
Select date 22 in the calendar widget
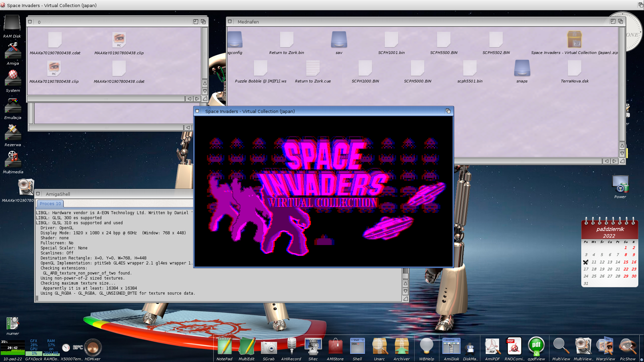coord(626,269)
